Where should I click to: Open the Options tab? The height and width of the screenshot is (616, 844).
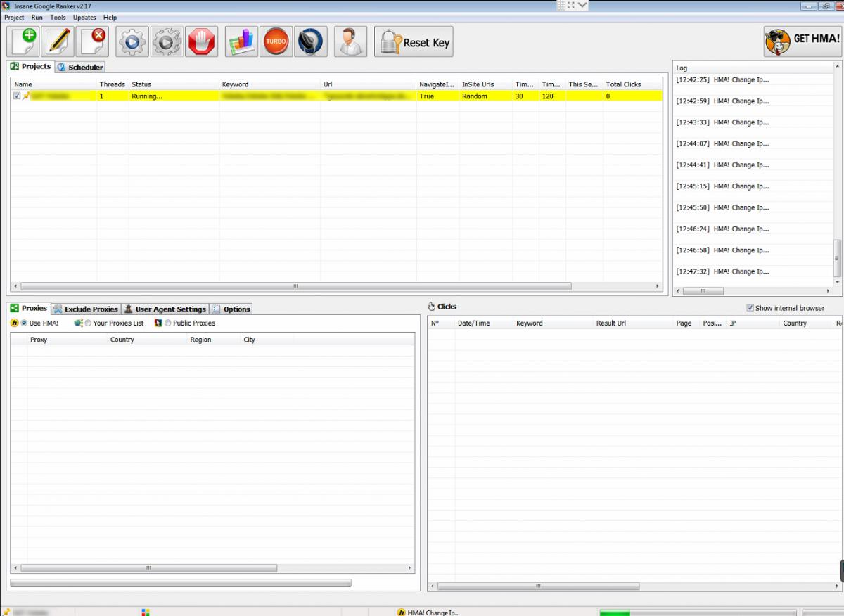tap(231, 309)
